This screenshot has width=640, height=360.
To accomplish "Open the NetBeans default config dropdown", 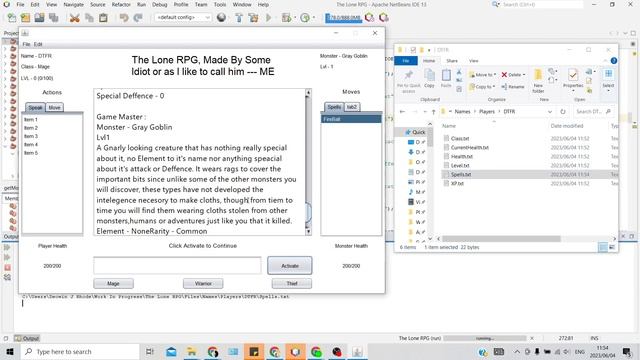I will [182, 18].
